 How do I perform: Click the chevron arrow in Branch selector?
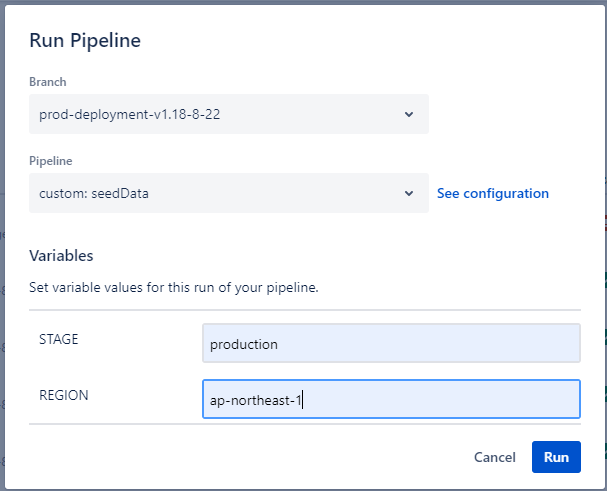coord(409,114)
